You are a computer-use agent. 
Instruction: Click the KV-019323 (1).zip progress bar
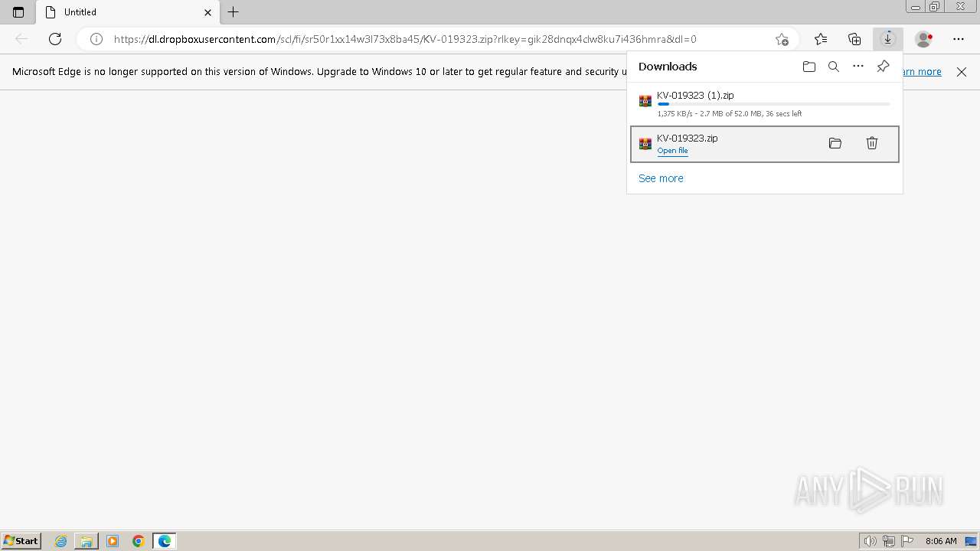tap(773, 104)
